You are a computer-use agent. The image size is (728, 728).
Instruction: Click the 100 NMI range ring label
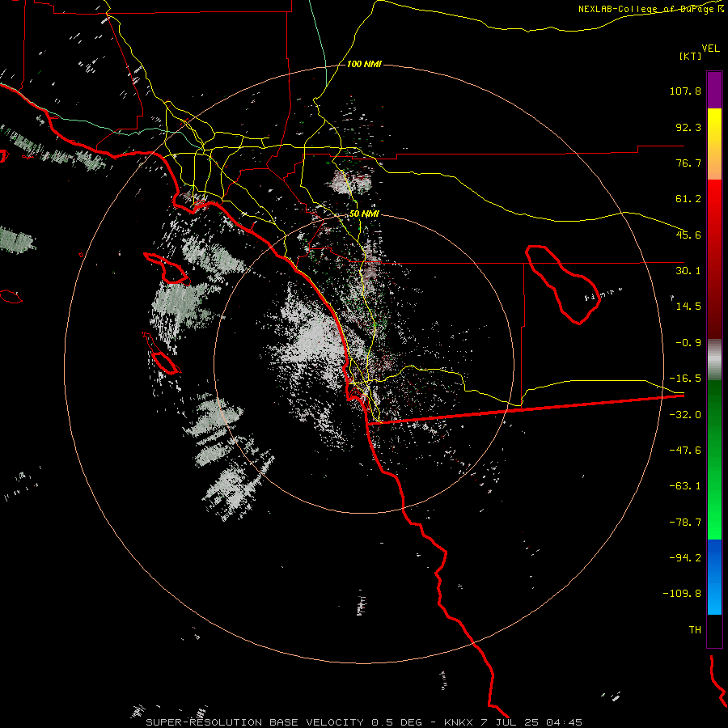point(364,64)
